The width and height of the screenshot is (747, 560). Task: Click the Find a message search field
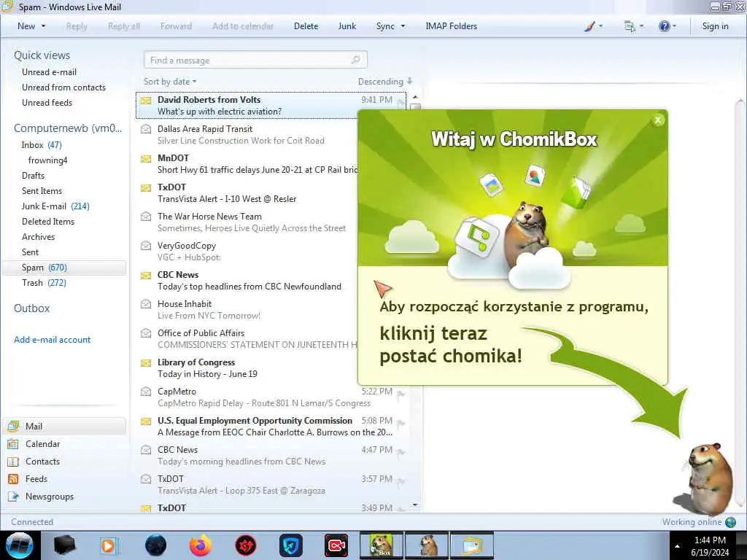coord(255,60)
